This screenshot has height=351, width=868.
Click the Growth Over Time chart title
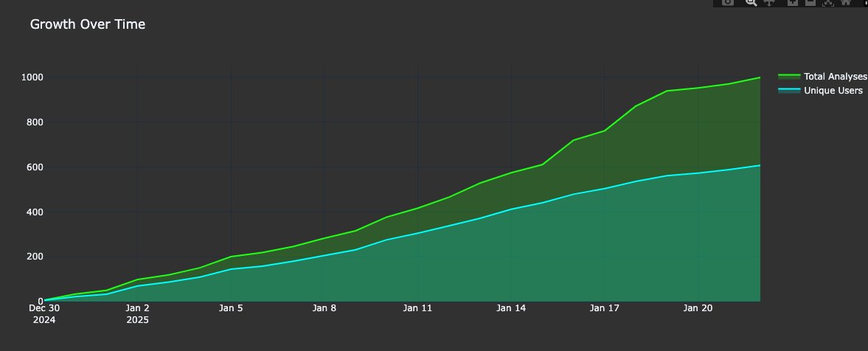(x=88, y=24)
